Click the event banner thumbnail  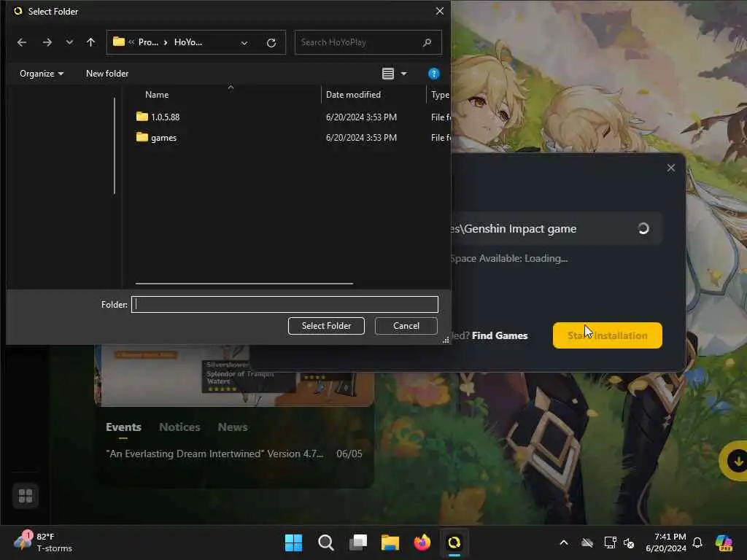(234, 376)
